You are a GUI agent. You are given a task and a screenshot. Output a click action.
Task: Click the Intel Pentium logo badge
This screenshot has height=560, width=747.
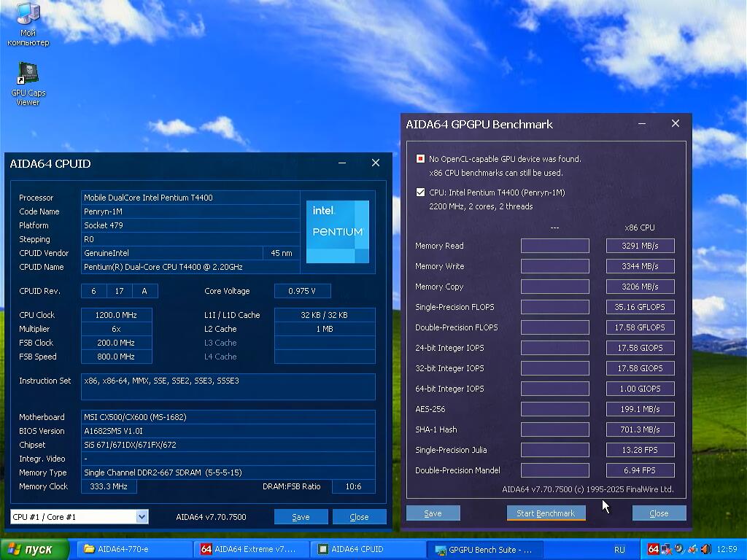[337, 231]
